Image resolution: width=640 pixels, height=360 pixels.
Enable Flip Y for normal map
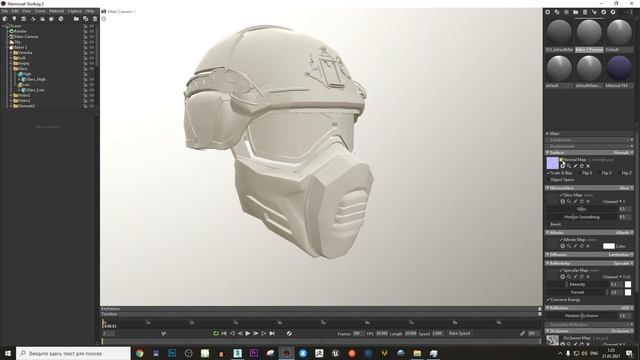tap(600, 173)
